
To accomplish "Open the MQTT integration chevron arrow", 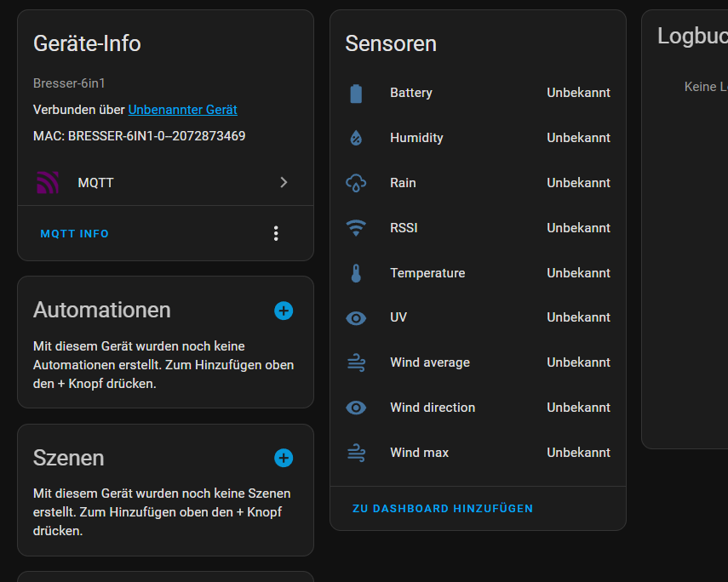I will [x=284, y=182].
